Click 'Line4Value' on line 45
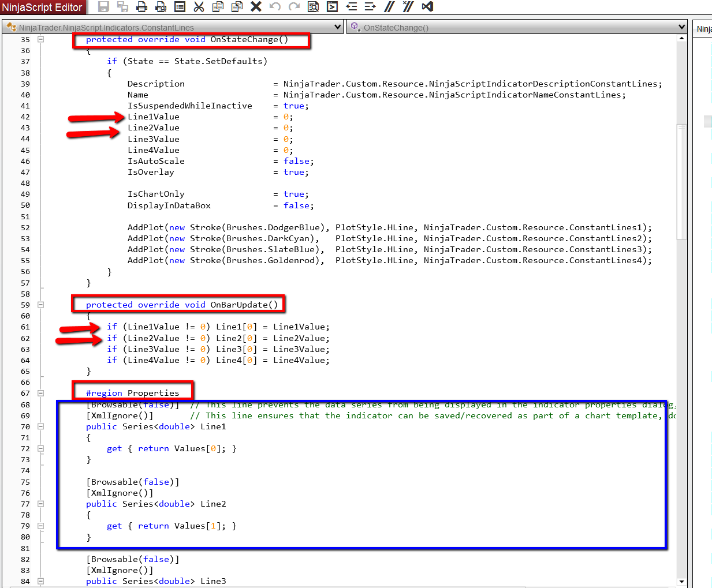712x588 pixels. click(154, 150)
